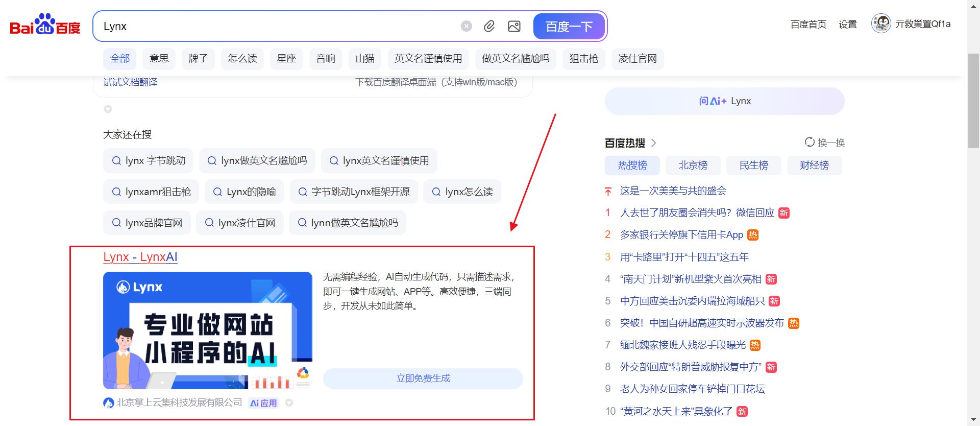Select the 凌仕官网 filter tab
980x426 pixels.
(x=638, y=59)
